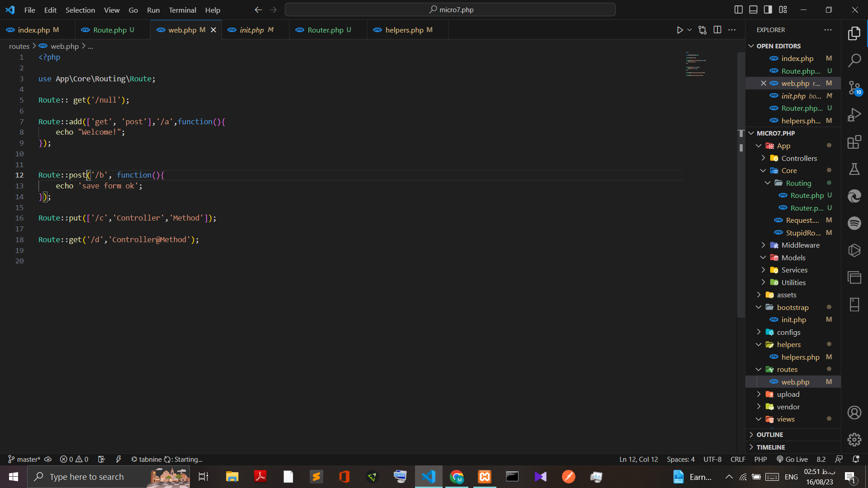Image resolution: width=868 pixels, height=488 pixels.
Task: Open notifications bell in status bar
Action: point(856,459)
